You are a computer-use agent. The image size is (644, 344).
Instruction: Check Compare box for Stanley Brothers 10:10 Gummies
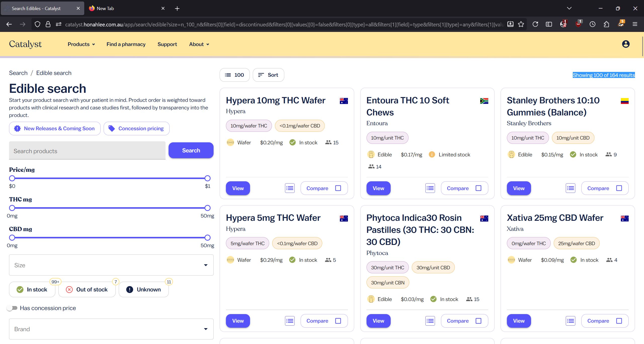click(619, 188)
